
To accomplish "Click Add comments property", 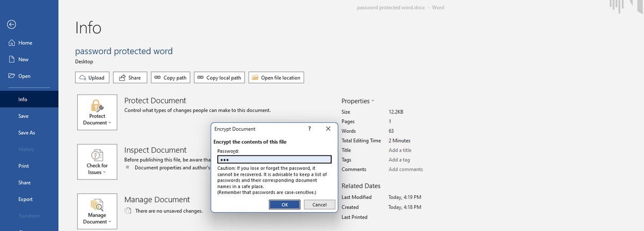I will 406,169.
